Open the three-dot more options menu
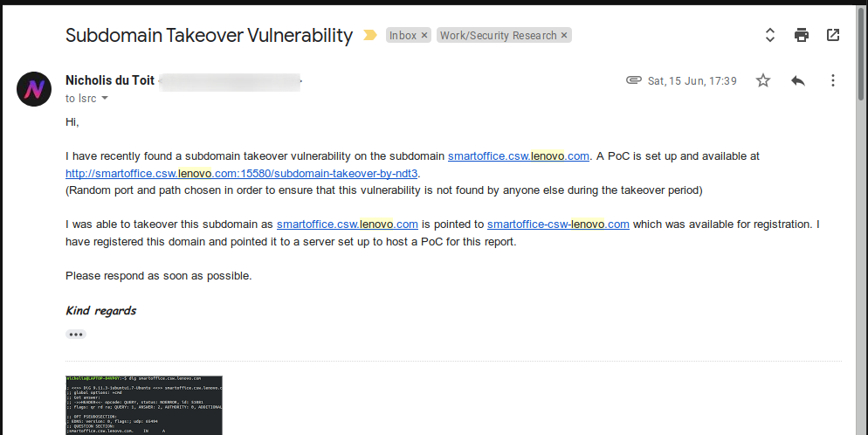Screen dimensions: 868x435 [832, 81]
